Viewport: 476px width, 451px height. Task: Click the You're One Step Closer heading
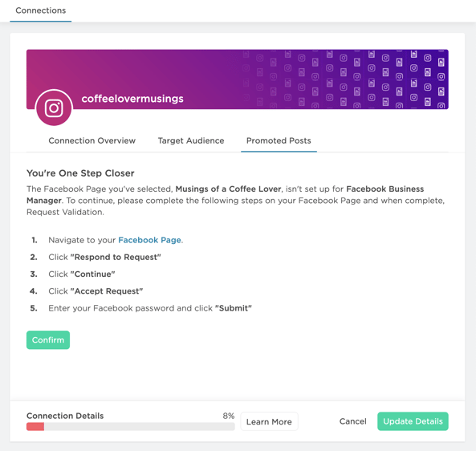pyautogui.click(x=80, y=173)
